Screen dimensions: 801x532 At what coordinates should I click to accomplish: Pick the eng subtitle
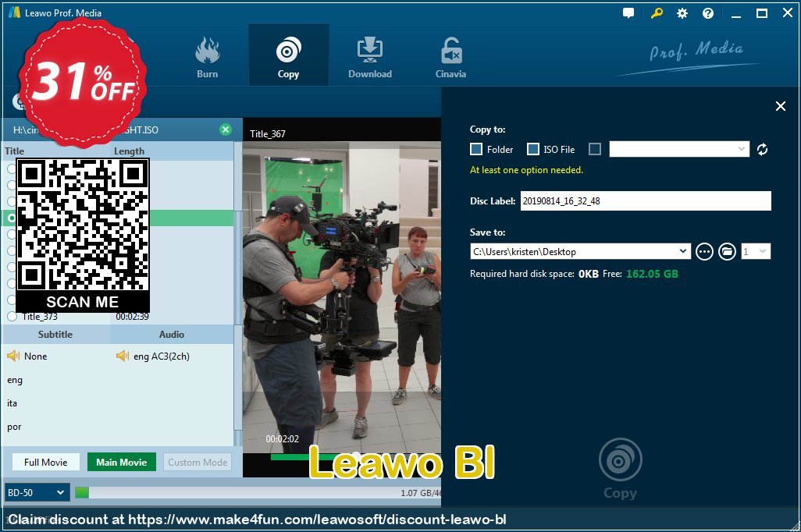point(15,380)
